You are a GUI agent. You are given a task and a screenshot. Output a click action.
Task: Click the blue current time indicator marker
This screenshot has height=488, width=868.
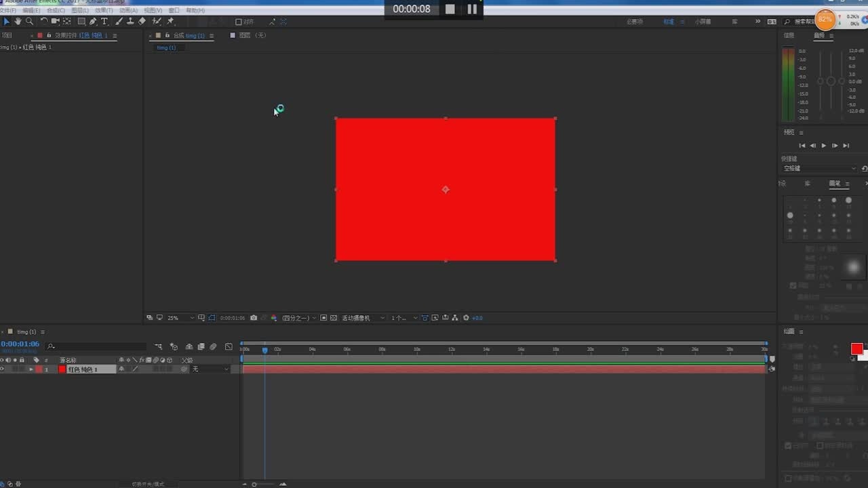[264, 350]
